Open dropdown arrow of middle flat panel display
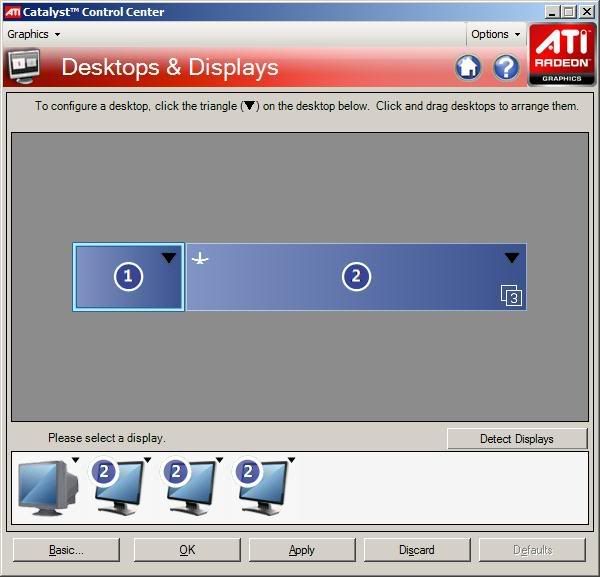The width and height of the screenshot is (600, 577). tap(219, 460)
